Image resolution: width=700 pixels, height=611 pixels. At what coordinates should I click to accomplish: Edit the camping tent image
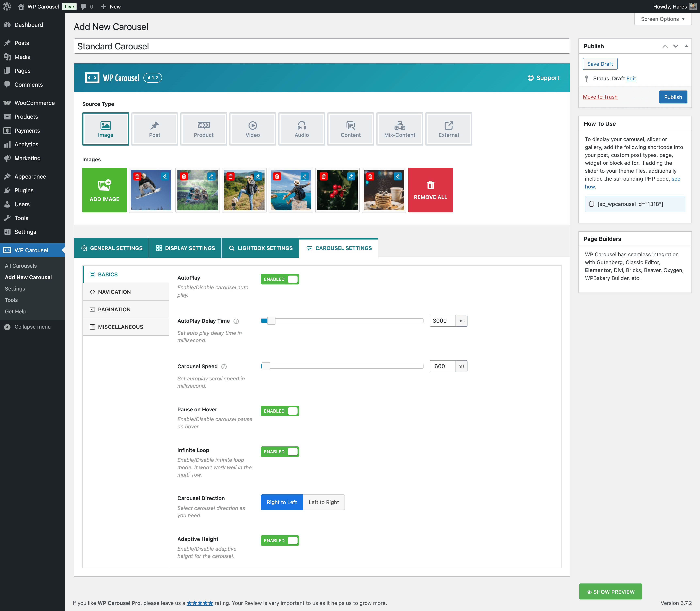[211, 176]
